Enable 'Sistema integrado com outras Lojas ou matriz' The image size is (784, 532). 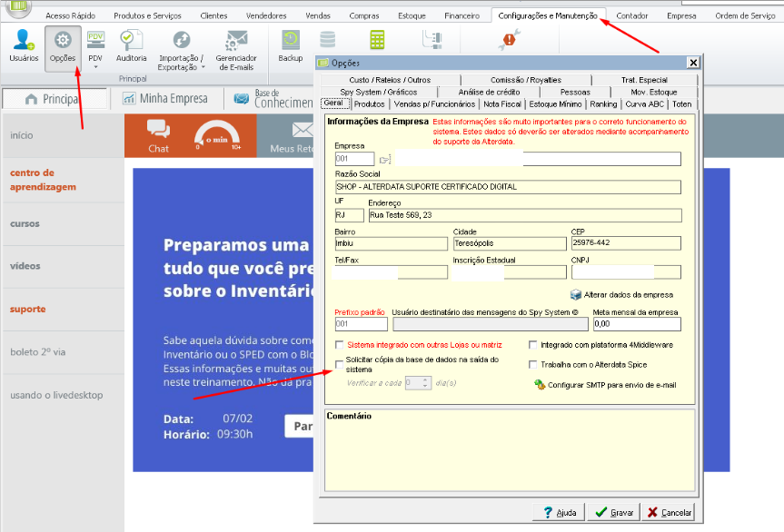(x=340, y=345)
